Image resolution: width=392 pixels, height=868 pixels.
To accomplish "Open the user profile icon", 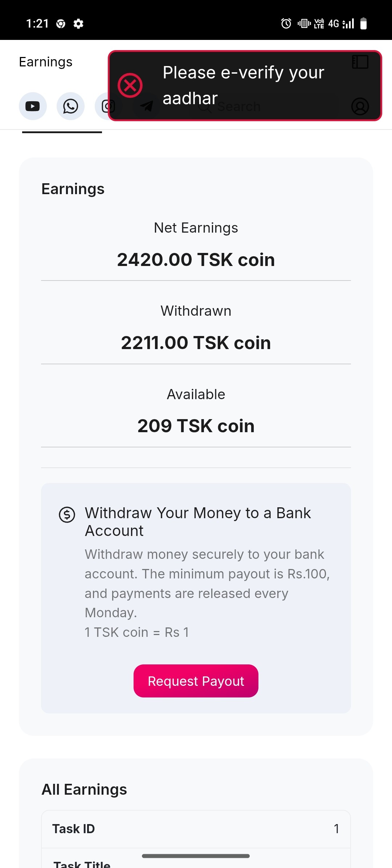I will pos(360,106).
